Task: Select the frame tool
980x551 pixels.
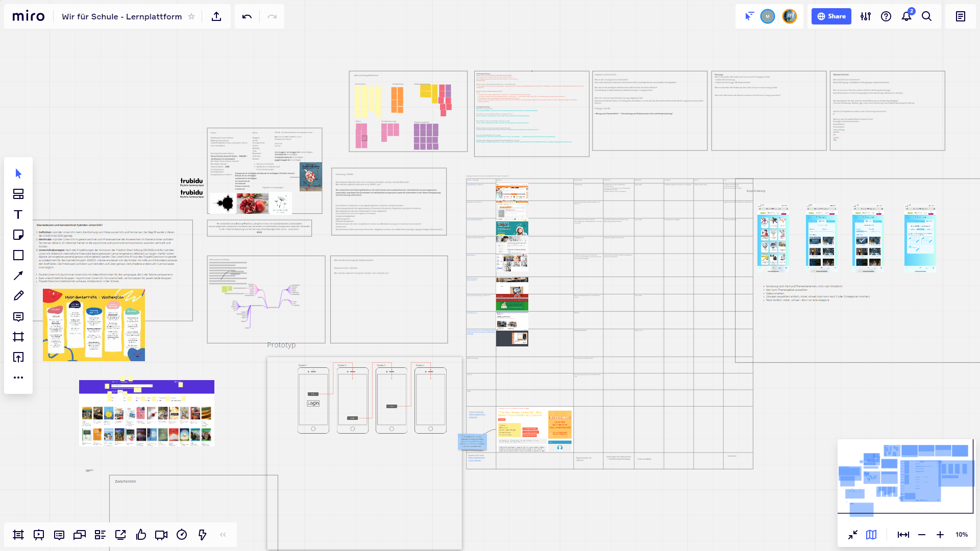Action: (18, 337)
